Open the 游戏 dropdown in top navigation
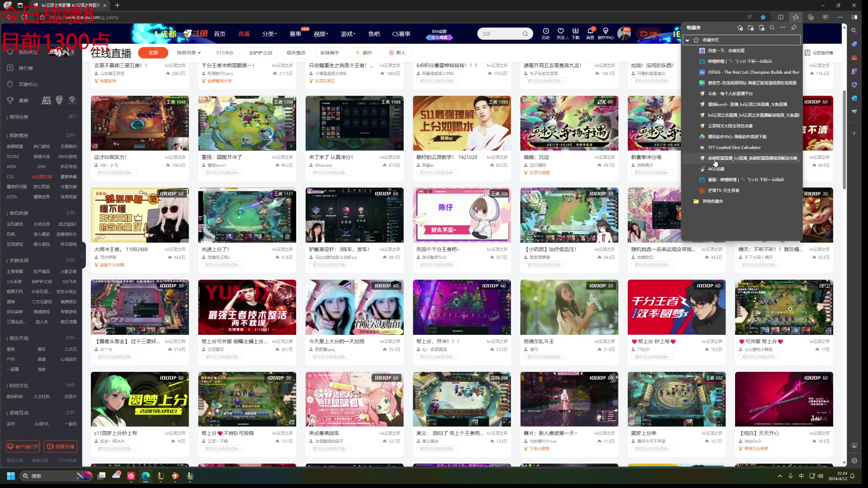 coord(348,34)
